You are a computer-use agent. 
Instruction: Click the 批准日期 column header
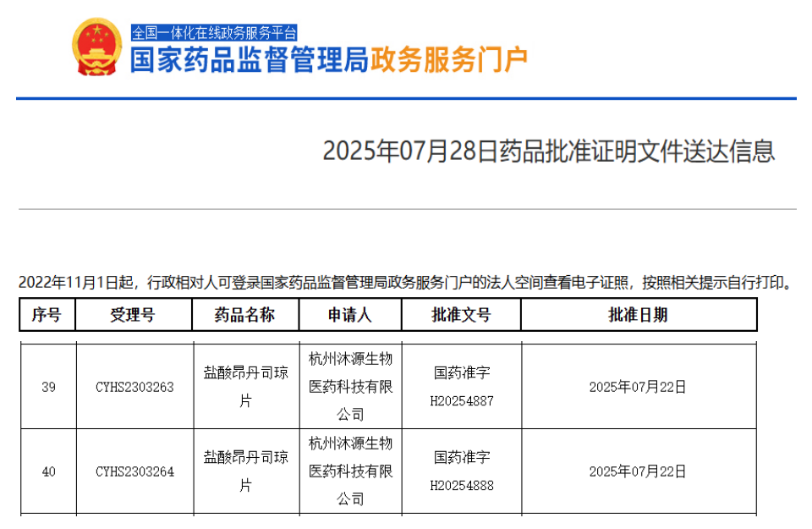point(639,315)
